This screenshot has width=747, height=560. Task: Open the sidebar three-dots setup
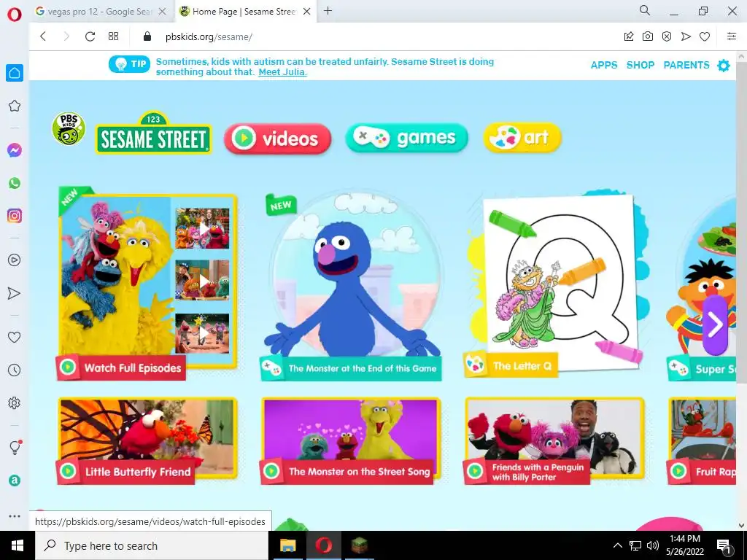point(15,516)
